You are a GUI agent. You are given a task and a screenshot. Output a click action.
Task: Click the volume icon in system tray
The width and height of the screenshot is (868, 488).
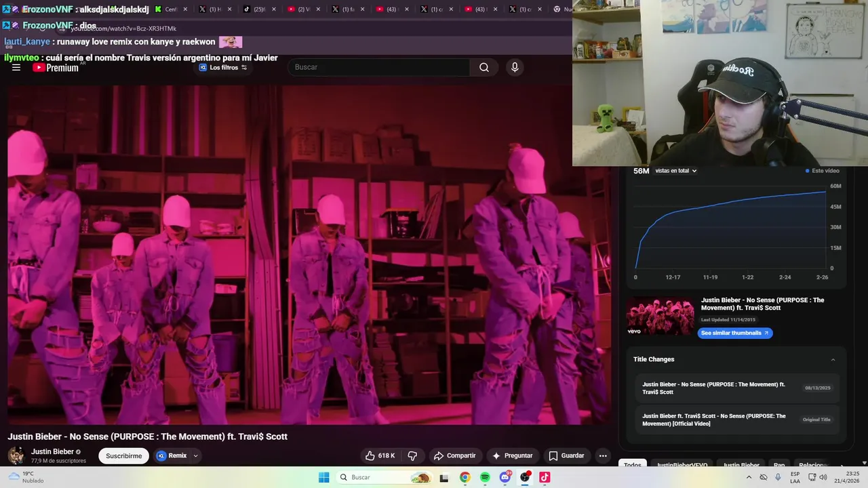pos(823,477)
